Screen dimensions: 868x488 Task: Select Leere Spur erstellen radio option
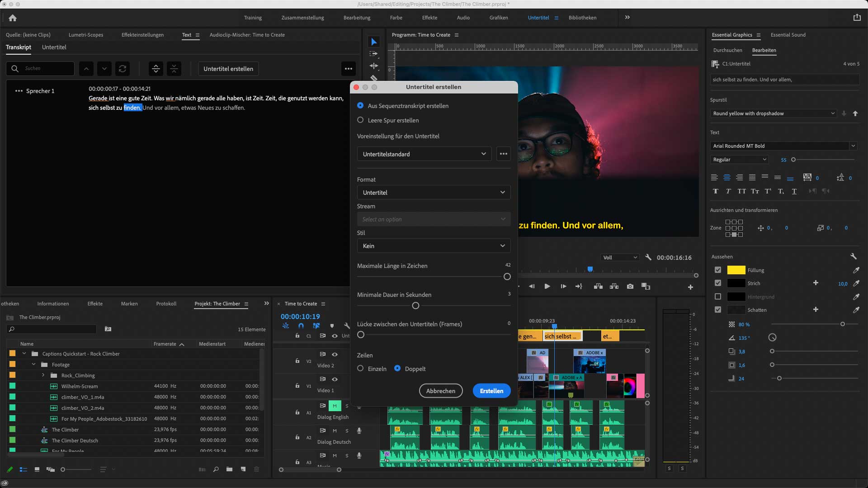(x=360, y=120)
